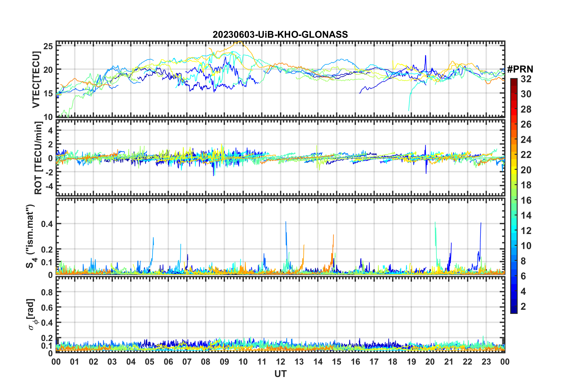The height and width of the screenshot is (392, 561).
Task: Click colorbar tick label 32
Action: tap(526, 79)
